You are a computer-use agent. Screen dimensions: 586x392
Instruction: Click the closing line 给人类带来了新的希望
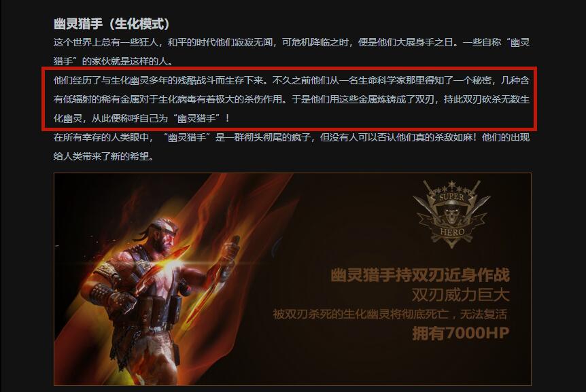click(x=103, y=156)
